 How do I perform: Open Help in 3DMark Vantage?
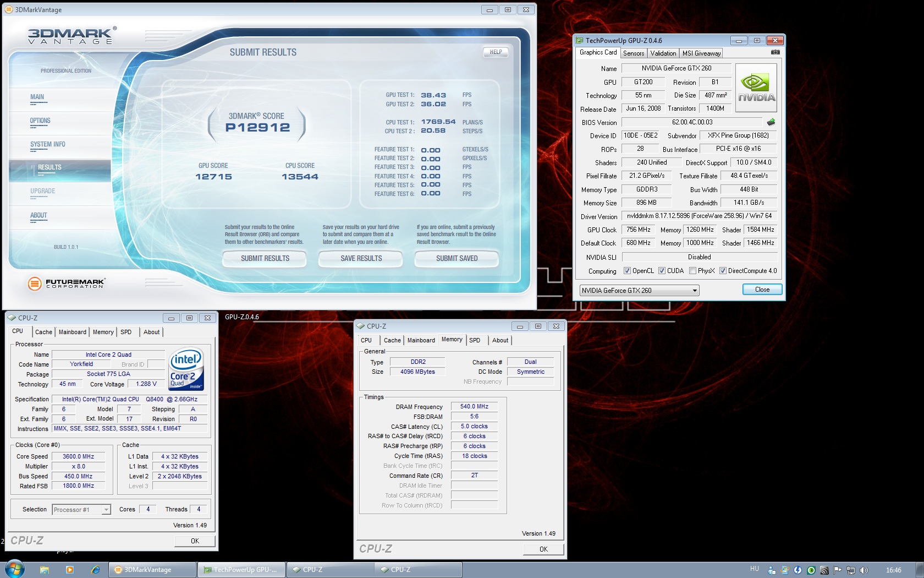pos(496,52)
